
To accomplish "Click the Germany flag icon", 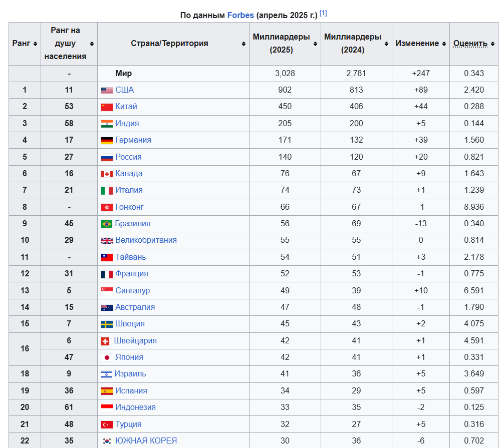I will click(x=107, y=141).
